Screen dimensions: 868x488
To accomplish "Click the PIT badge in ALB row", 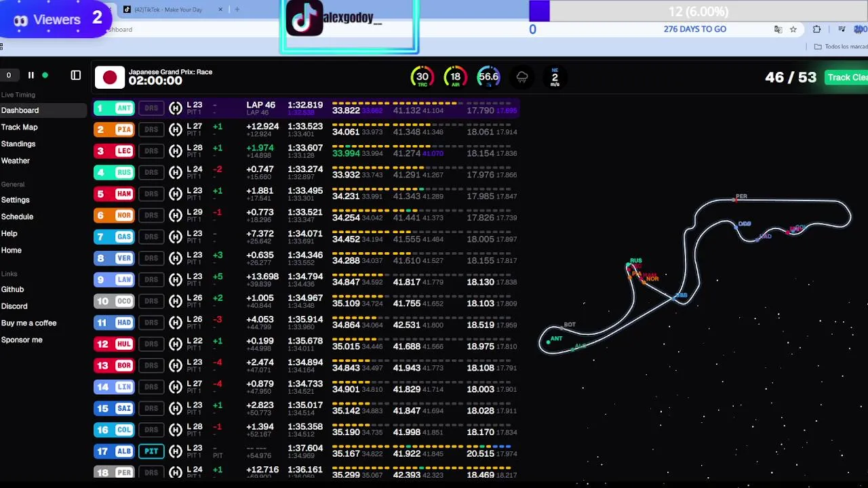I will (x=151, y=451).
